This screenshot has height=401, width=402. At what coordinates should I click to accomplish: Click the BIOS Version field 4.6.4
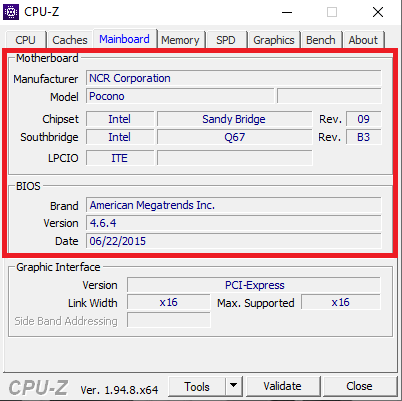click(x=234, y=223)
